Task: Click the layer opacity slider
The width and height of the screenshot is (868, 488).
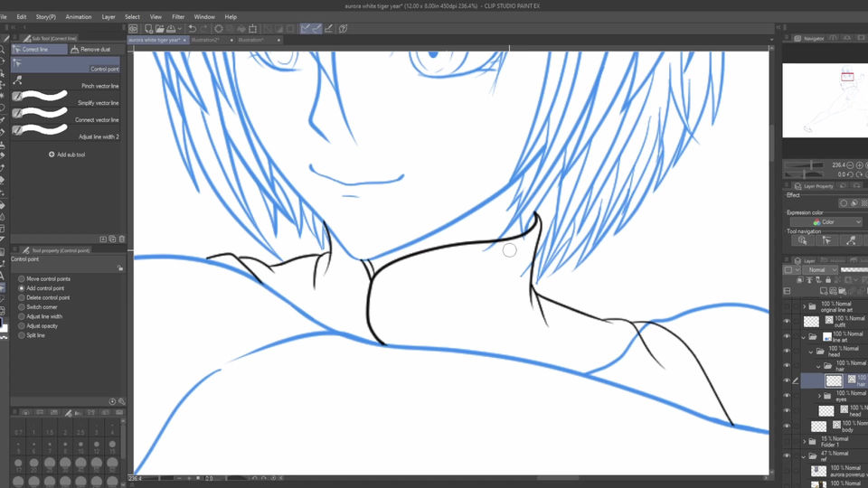Action: 854,270
